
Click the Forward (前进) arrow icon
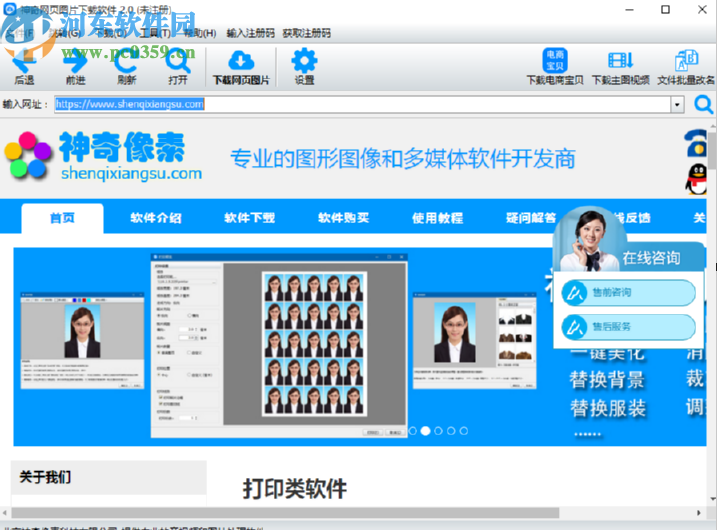tap(75, 61)
